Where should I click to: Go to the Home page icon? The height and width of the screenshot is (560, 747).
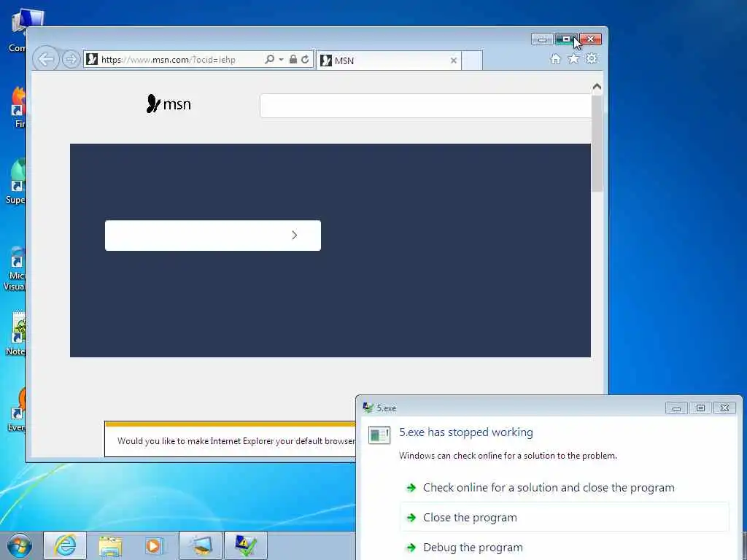click(555, 59)
